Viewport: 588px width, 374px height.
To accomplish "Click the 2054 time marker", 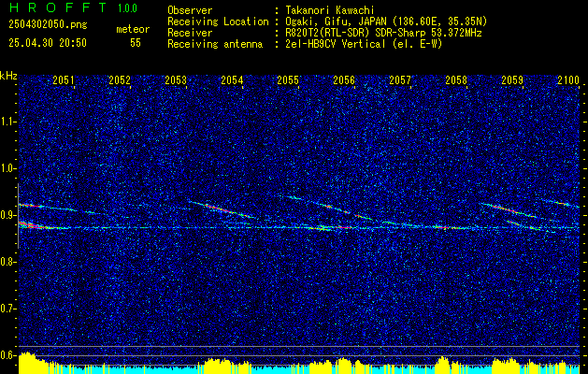I will coord(232,80).
